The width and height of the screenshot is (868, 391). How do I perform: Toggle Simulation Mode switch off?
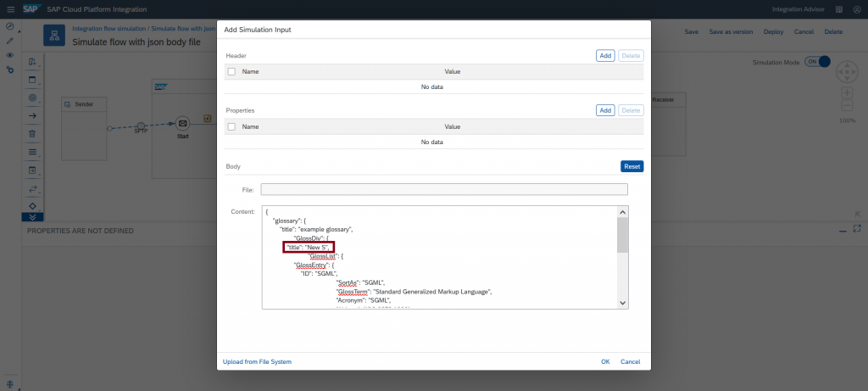817,62
